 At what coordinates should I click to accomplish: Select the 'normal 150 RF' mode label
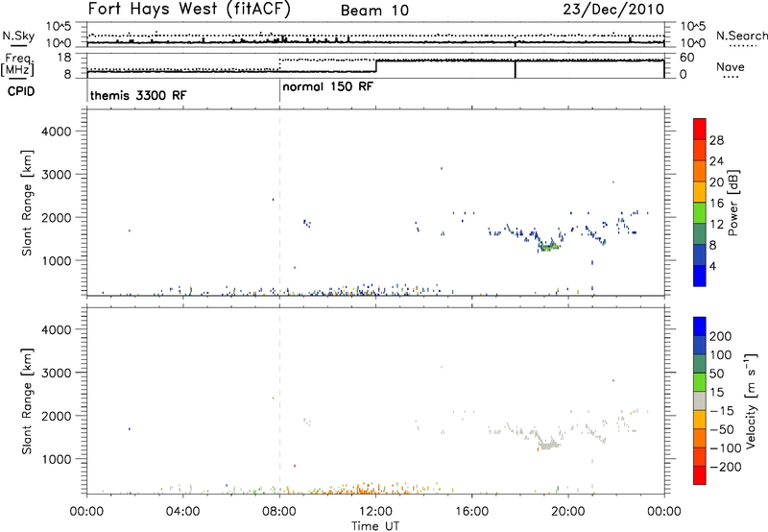[x=327, y=86]
